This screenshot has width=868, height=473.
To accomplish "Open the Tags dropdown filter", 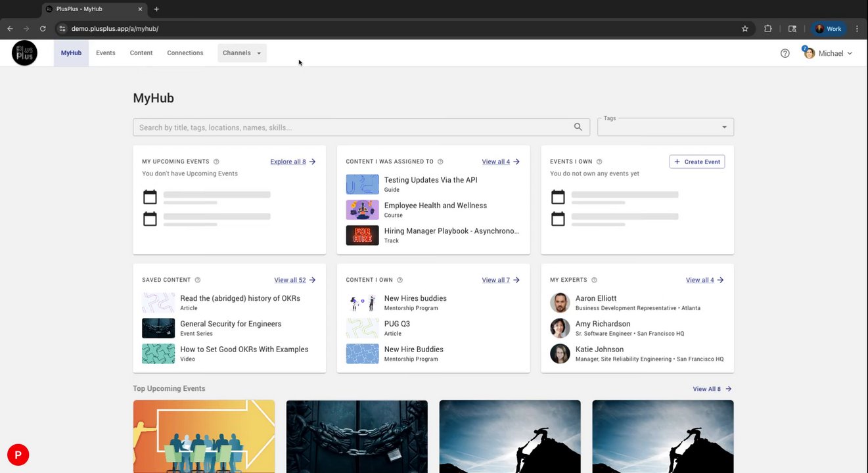I will click(666, 127).
